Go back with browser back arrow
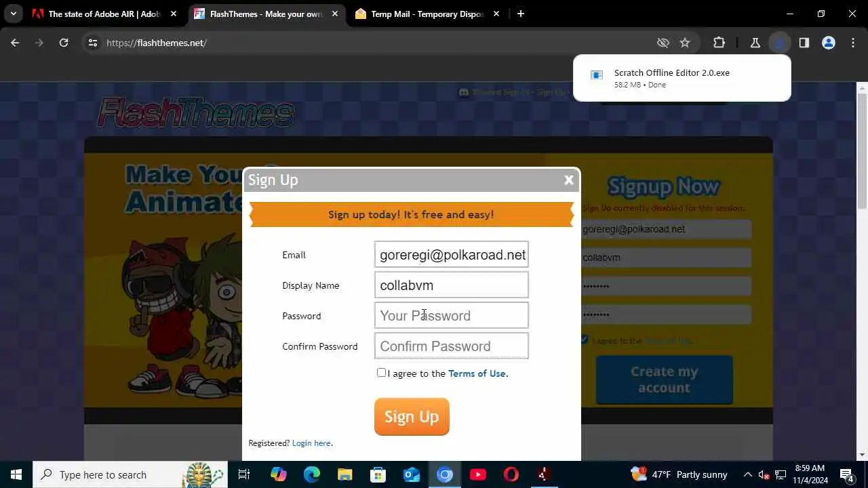 click(x=15, y=43)
